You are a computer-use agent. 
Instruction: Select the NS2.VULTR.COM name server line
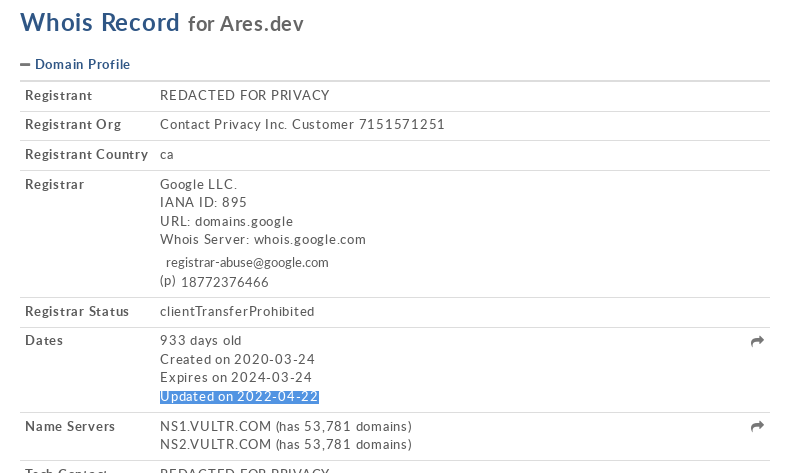(x=286, y=445)
